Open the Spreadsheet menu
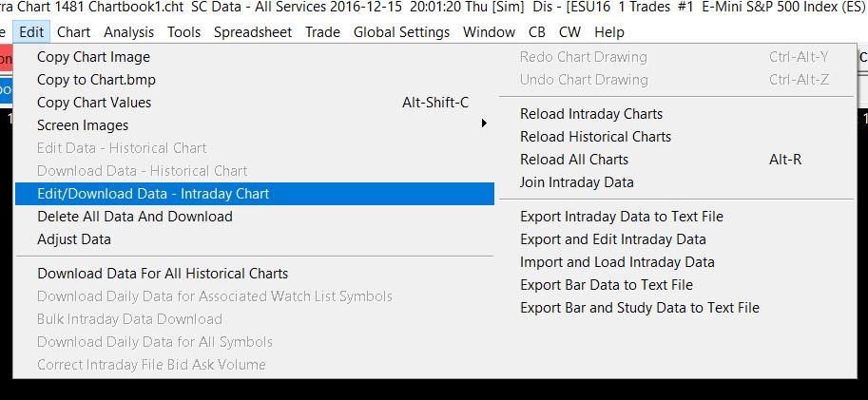The height and width of the screenshot is (400, 868). [x=253, y=32]
